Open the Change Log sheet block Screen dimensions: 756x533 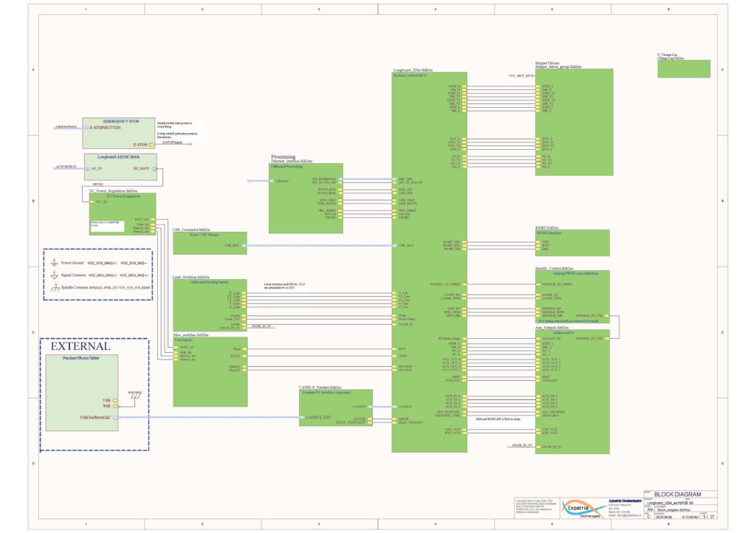(683, 69)
